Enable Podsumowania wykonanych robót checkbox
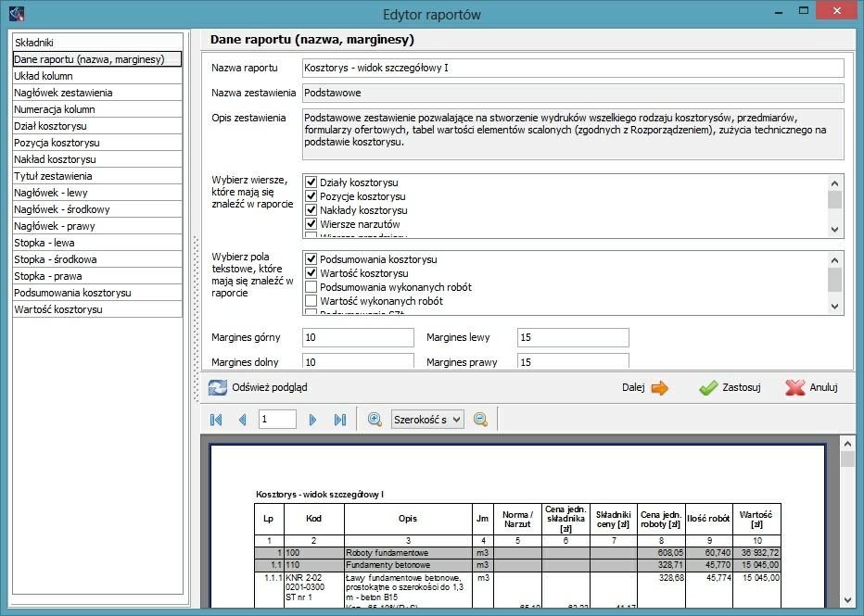Screen dimensions: 864x616 tap(311, 287)
